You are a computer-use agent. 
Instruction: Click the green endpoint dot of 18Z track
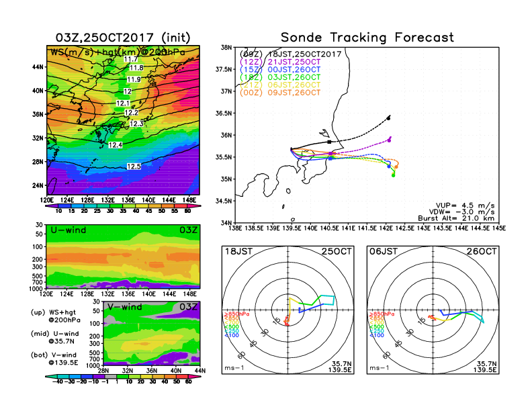(x=394, y=175)
